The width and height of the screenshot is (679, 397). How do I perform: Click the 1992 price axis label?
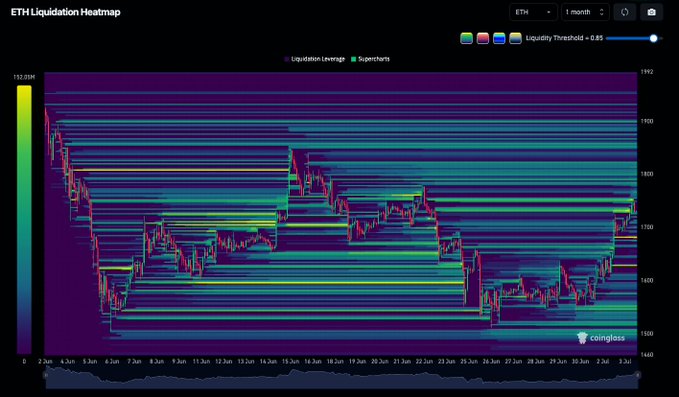(x=647, y=72)
